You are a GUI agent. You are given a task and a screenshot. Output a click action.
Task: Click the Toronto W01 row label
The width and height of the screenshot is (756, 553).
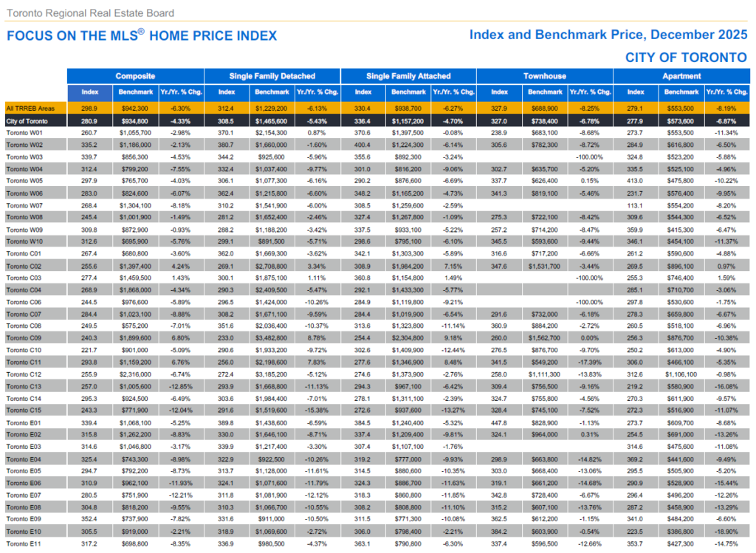pos(24,132)
